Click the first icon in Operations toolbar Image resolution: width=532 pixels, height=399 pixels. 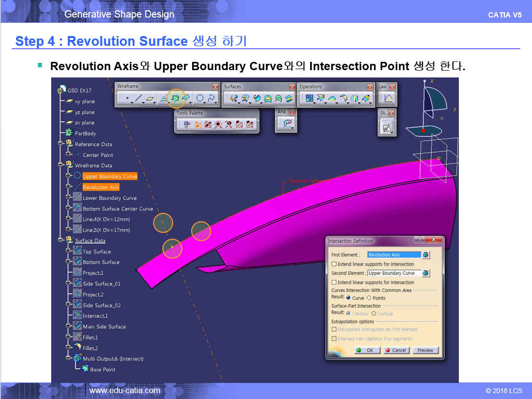coord(309,99)
